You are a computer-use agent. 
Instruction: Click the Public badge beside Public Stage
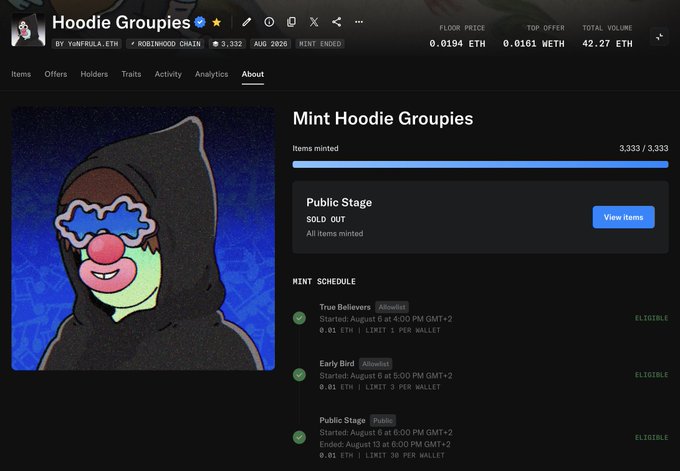[x=382, y=420]
